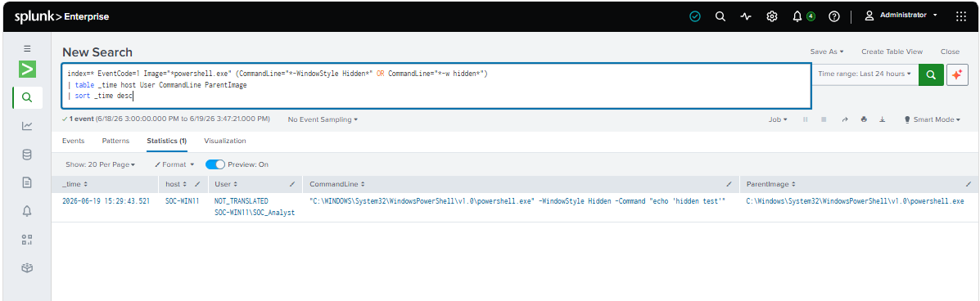Open the Reports document icon in sidebar
980x301 pixels.
[x=27, y=182]
